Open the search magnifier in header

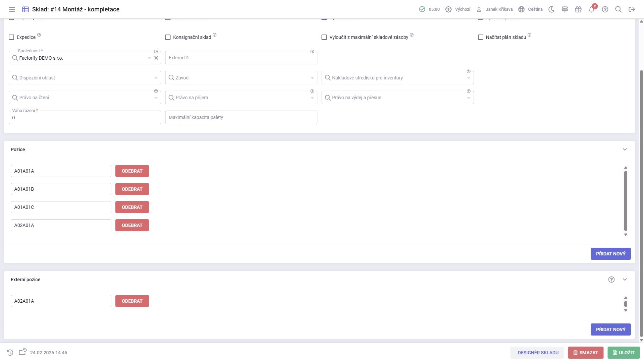(619, 9)
